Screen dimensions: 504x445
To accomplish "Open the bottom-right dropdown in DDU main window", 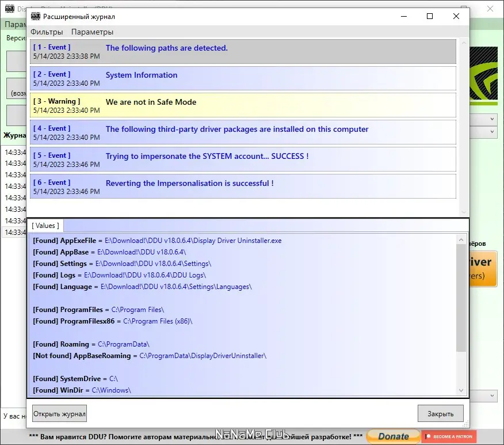I will pos(492,396).
